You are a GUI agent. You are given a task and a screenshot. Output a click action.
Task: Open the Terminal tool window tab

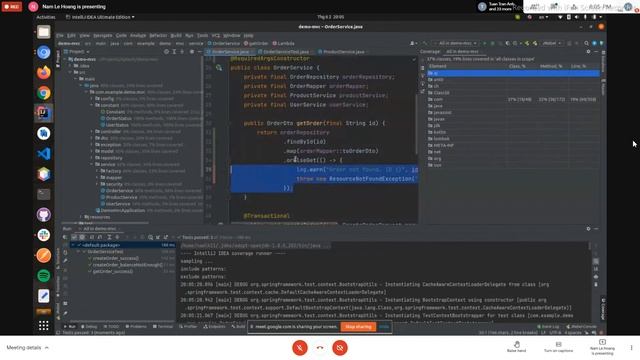[163, 327]
